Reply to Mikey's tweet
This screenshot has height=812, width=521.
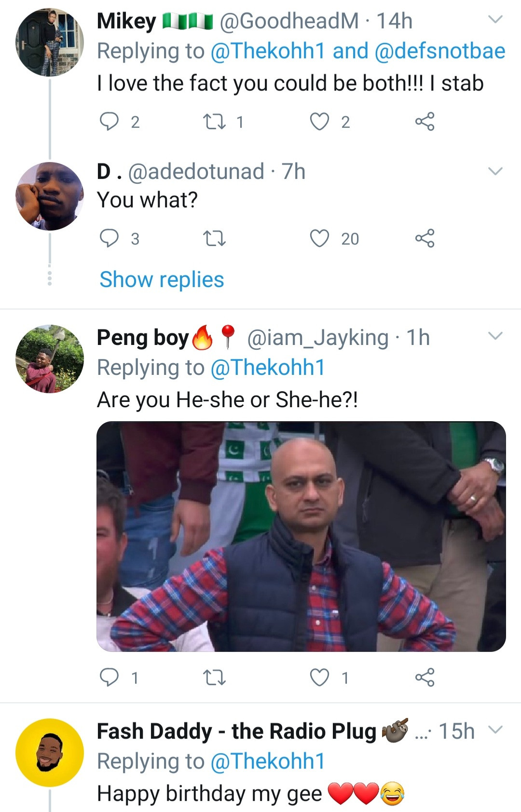109,122
